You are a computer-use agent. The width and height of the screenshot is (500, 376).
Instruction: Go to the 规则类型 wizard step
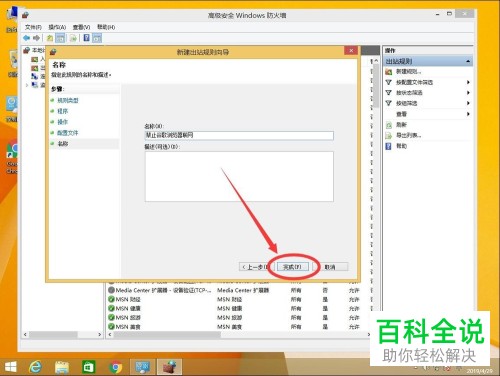(68, 100)
